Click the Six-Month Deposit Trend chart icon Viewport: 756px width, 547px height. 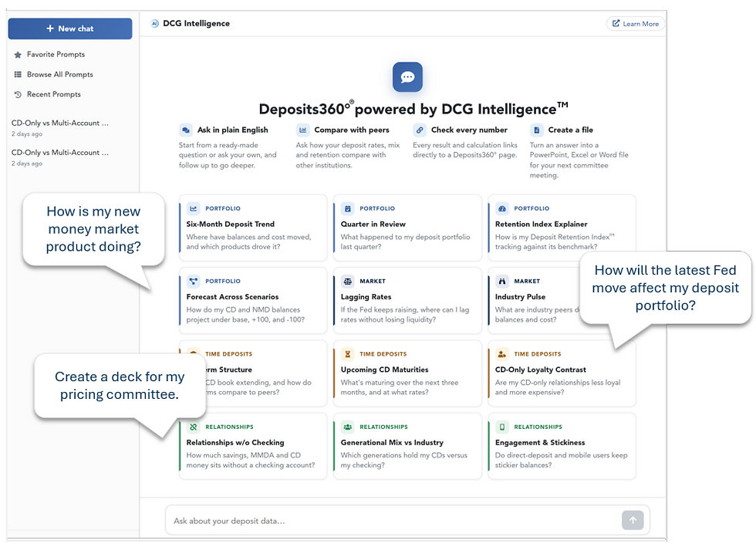tap(194, 208)
